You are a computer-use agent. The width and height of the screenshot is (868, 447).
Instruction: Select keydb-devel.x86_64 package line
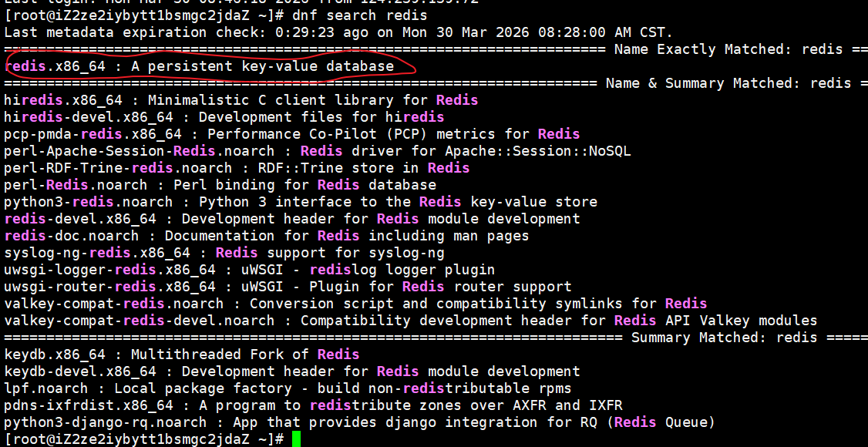pos(291,371)
